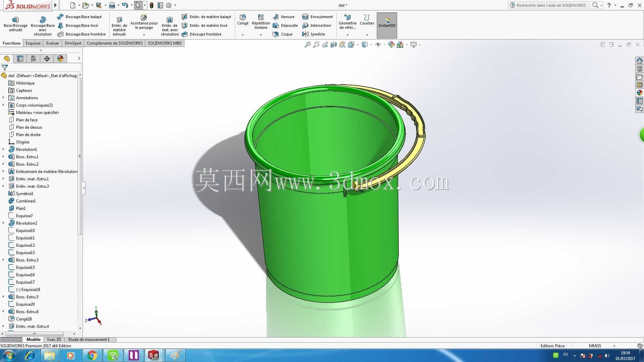Switch to the DimXpert tab
The width and height of the screenshot is (644, 362).
coord(73,43)
